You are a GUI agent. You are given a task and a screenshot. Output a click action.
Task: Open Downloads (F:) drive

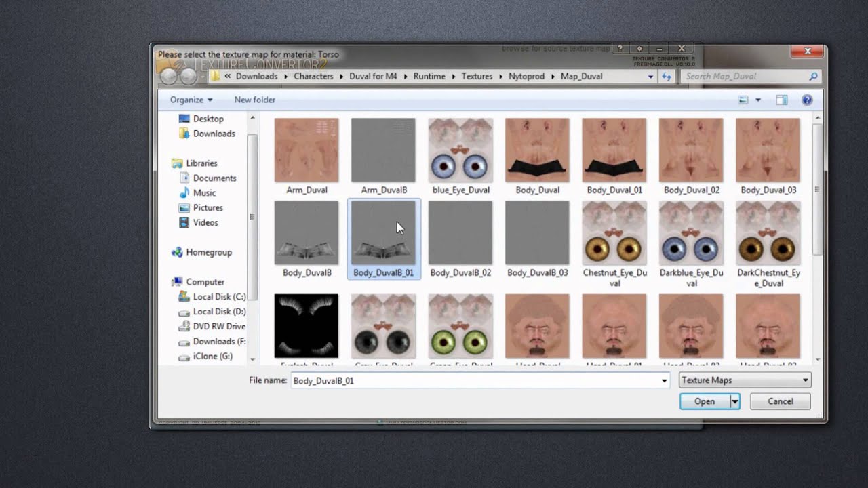[x=212, y=342]
